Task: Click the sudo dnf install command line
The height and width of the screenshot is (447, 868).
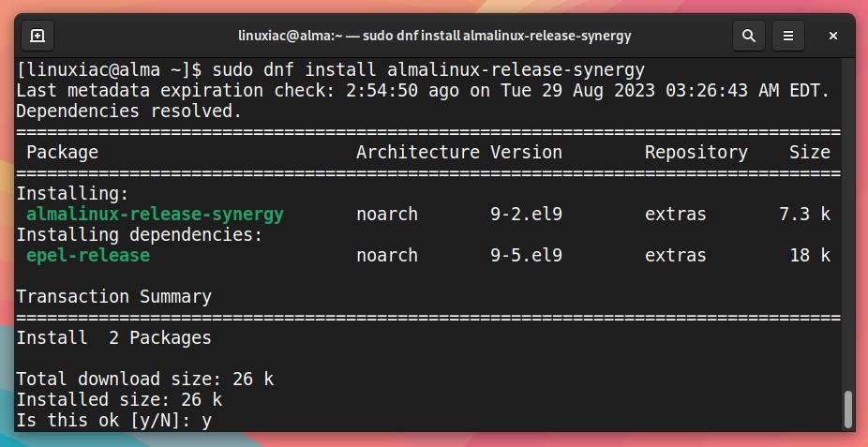Action: point(331,70)
